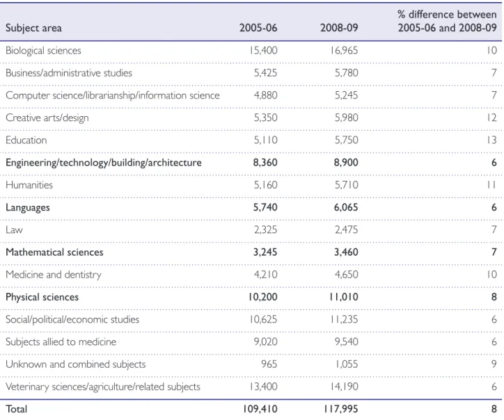
Task: Click the value 965
Action: (x=269, y=364)
